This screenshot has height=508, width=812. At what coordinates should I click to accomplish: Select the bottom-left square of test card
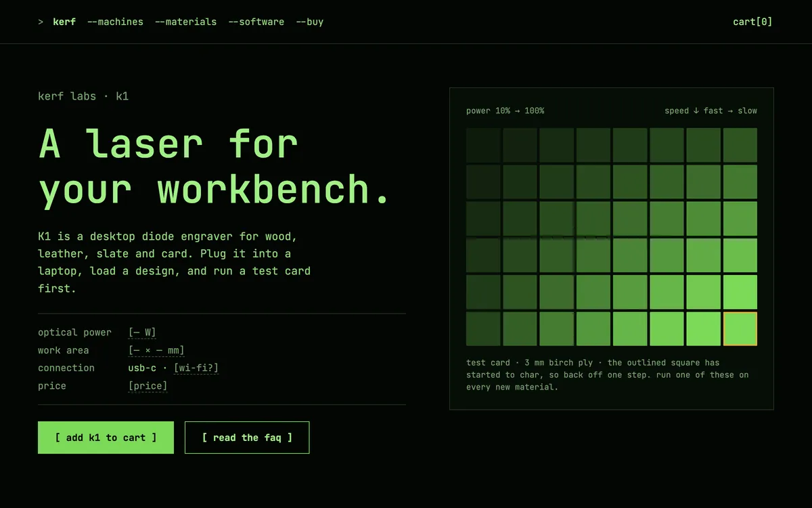[x=483, y=329]
